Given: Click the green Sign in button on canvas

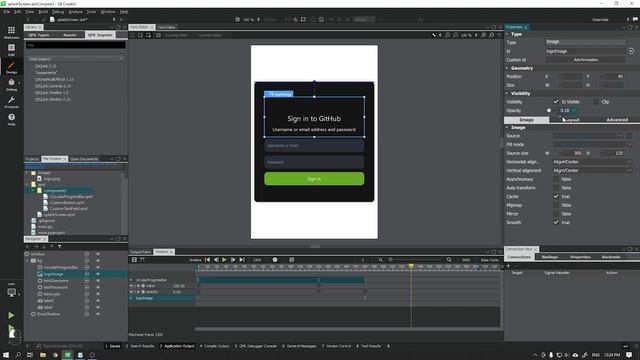Looking at the screenshot, I should pos(314,179).
